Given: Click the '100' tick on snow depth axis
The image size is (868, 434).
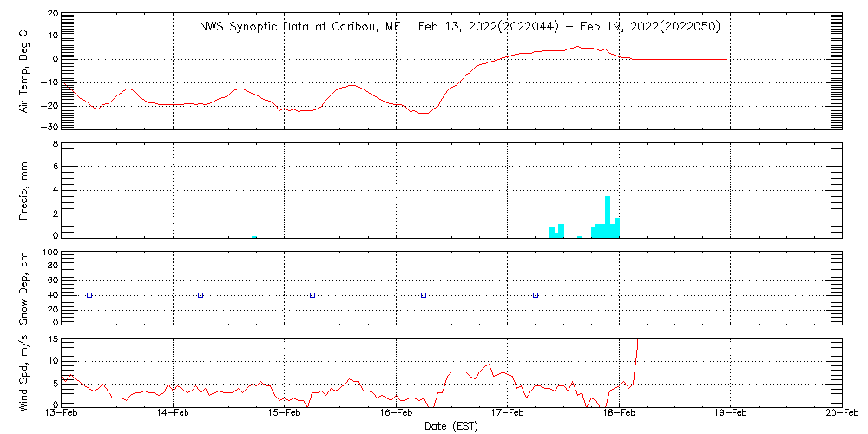Looking at the screenshot, I should tap(50, 253).
